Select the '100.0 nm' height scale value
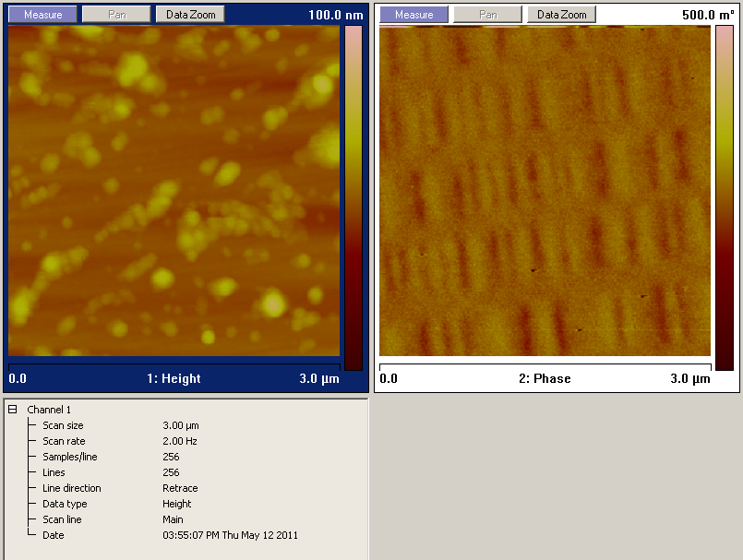 coord(335,15)
